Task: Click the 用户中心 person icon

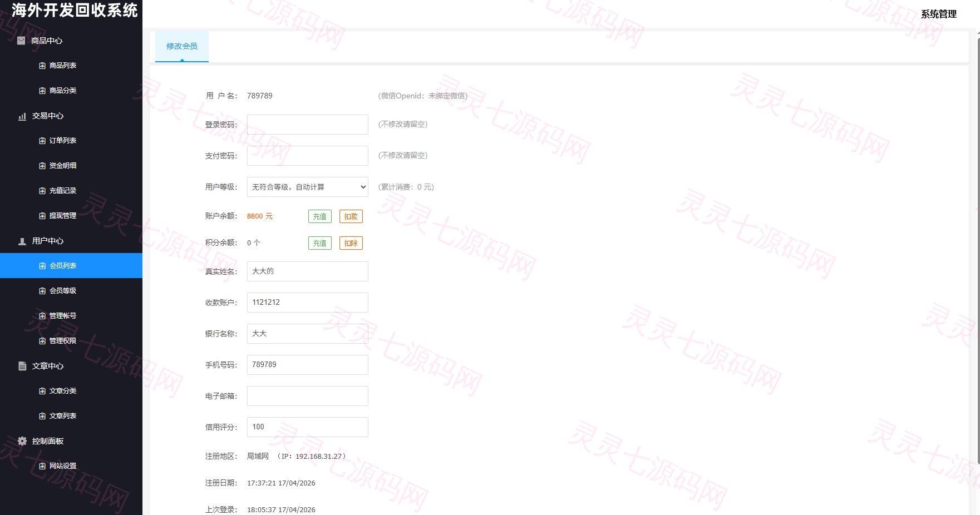Action: [22, 241]
